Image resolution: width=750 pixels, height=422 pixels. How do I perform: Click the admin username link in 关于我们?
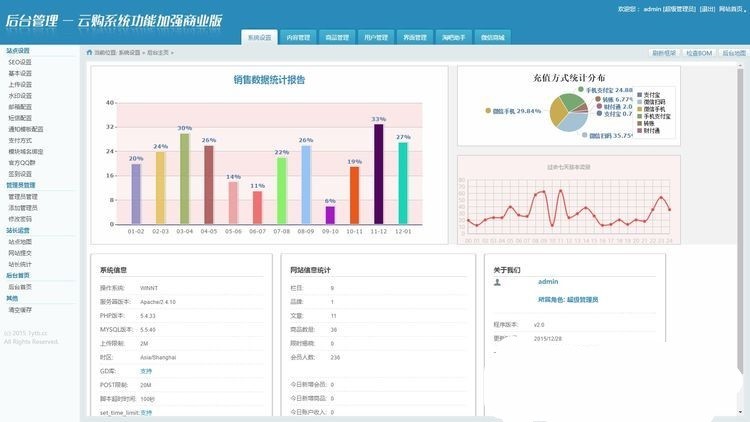[x=548, y=281]
